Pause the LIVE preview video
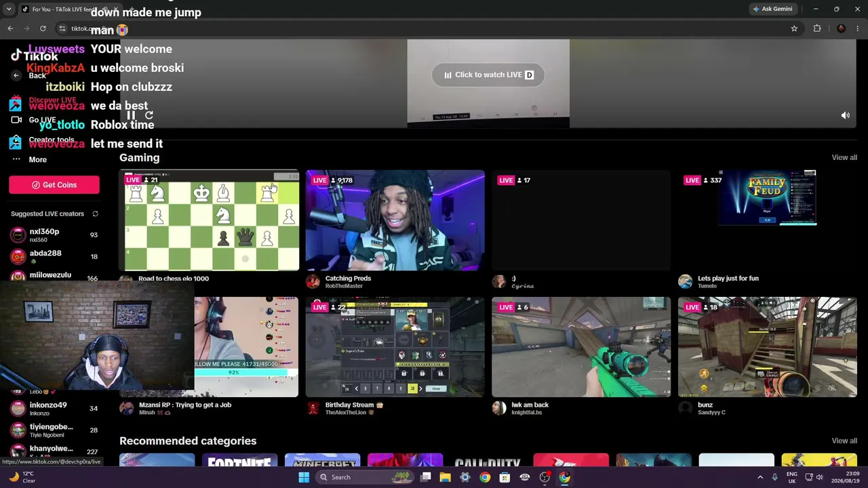The height and width of the screenshot is (488, 868). pos(132,115)
